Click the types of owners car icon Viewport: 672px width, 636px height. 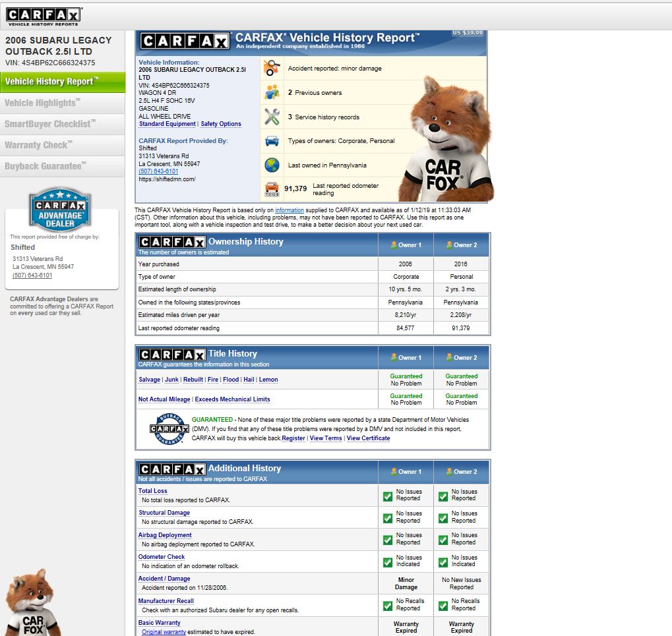(x=272, y=140)
